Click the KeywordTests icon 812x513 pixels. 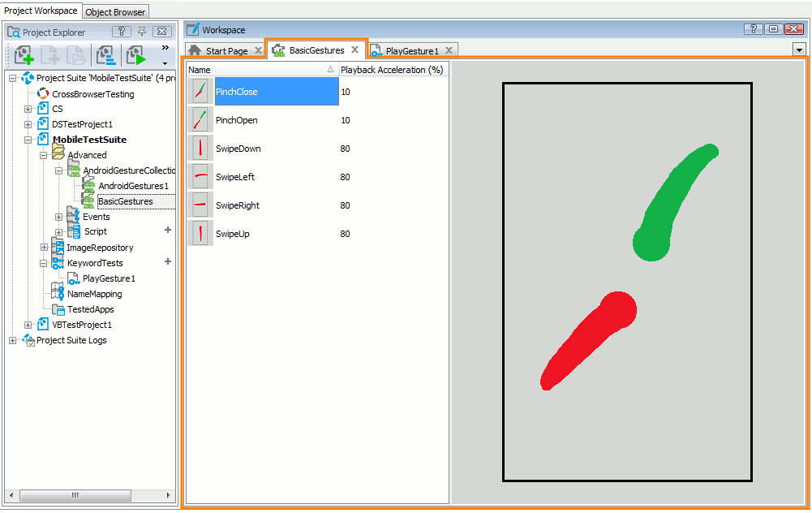(58, 262)
